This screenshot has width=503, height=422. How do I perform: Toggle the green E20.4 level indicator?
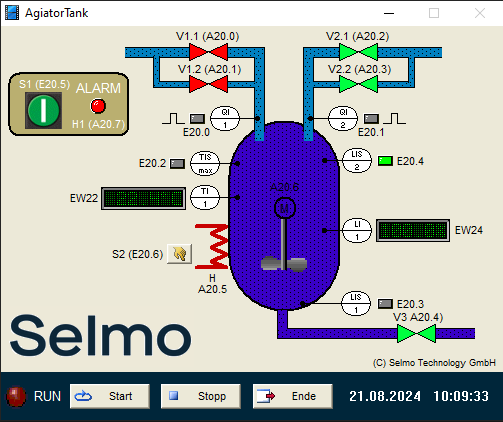point(385,161)
